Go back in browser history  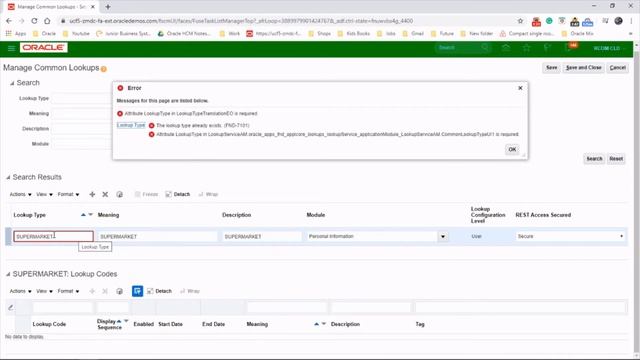pyautogui.click(x=9, y=21)
